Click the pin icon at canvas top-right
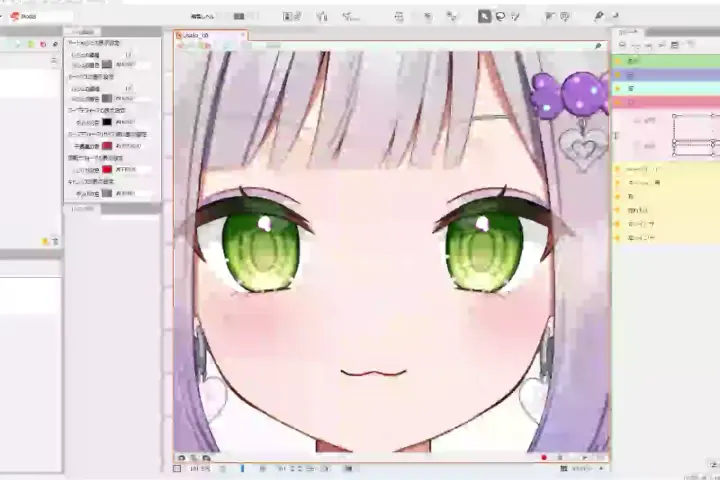Image resolution: width=720 pixels, height=480 pixels. point(598,46)
